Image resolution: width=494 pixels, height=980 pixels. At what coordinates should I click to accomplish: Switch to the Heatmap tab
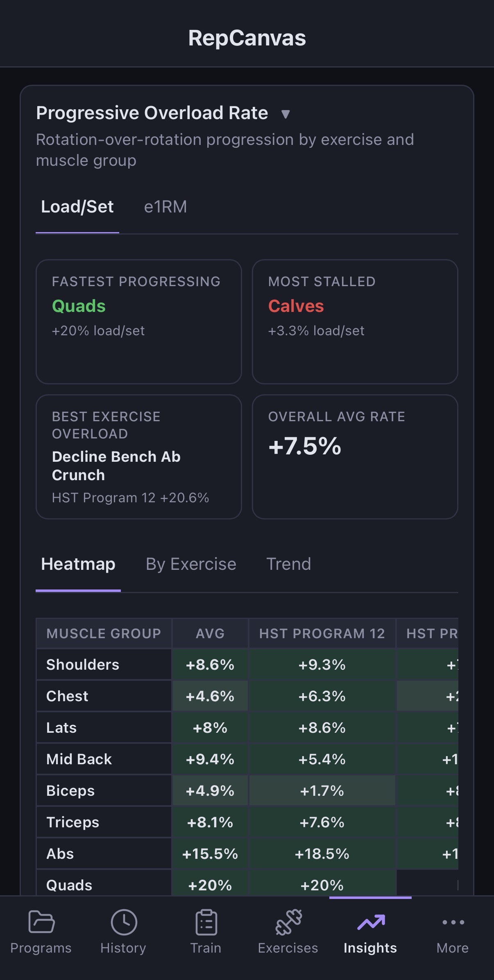(x=78, y=564)
